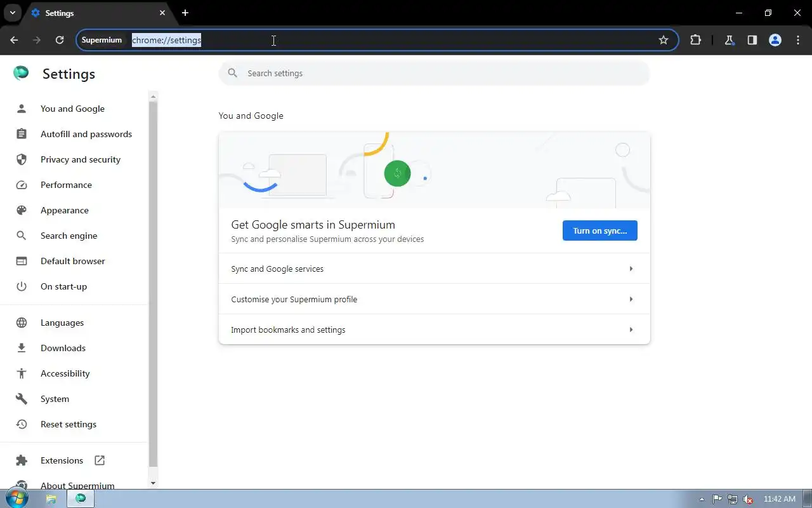Open Customise your Supermium profile row
This screenshot has height=508, width=812.
click(435, 299)
